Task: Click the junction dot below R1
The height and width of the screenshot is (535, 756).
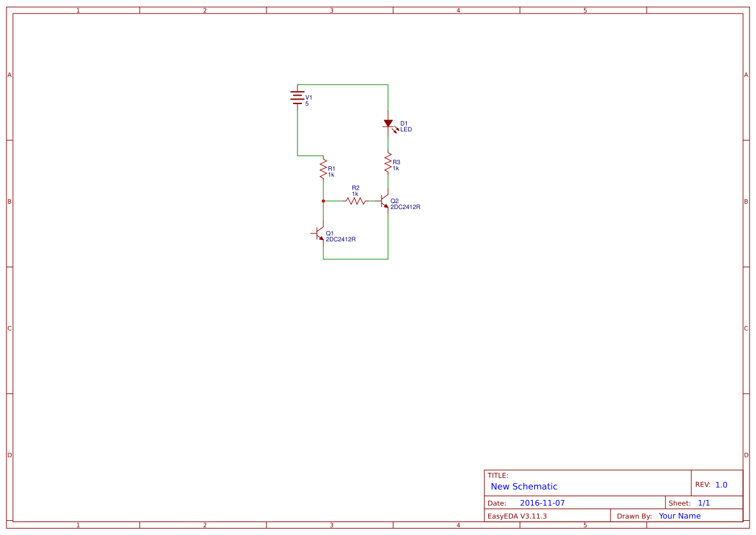Action: pos(323,201)
